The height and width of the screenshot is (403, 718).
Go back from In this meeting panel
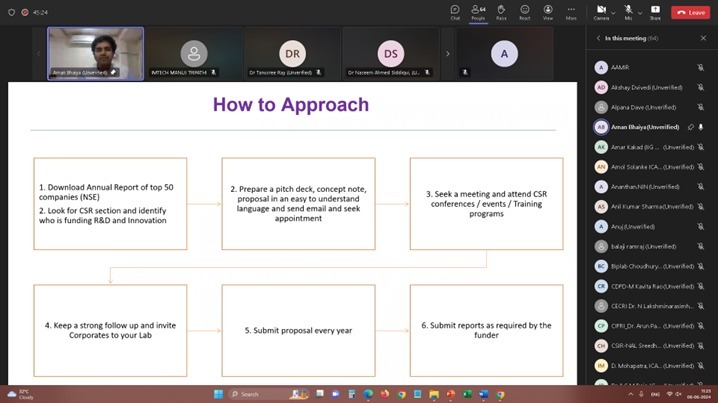596,38
